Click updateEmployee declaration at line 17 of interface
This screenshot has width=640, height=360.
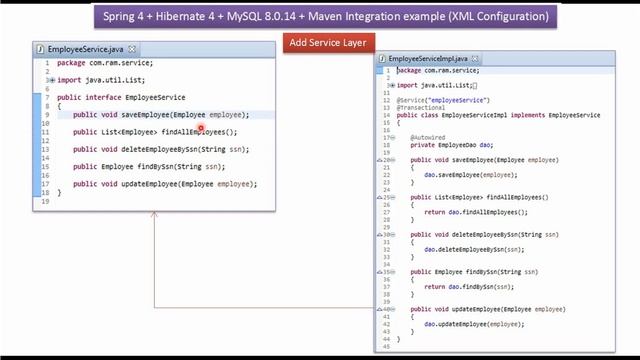coord(165,184)
